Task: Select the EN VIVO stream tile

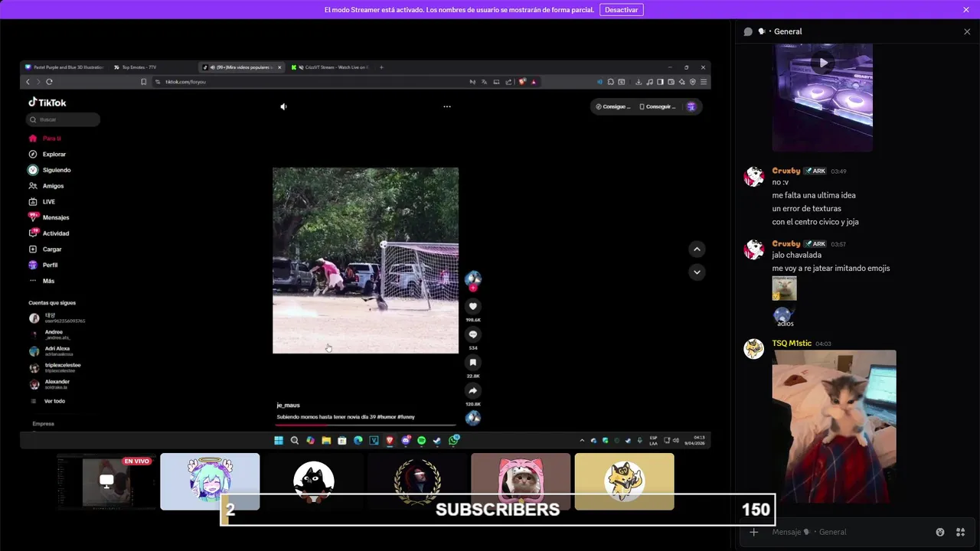Action: (x=106, y=481)
